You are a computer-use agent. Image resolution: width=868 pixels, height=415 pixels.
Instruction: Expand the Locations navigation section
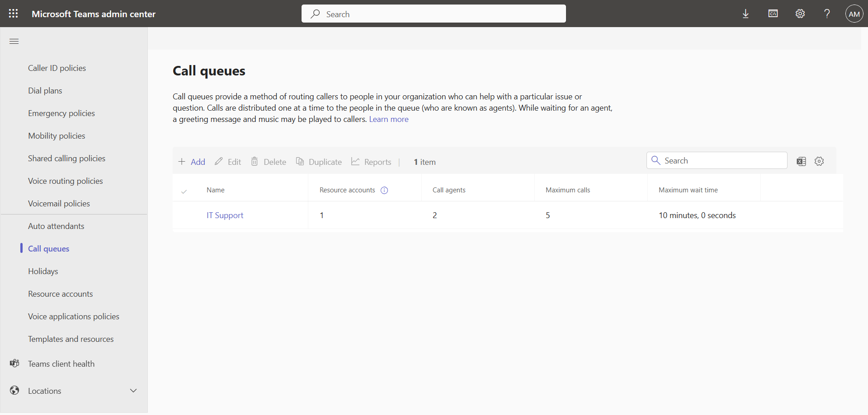pyautogui.click(x=133, y=391)
